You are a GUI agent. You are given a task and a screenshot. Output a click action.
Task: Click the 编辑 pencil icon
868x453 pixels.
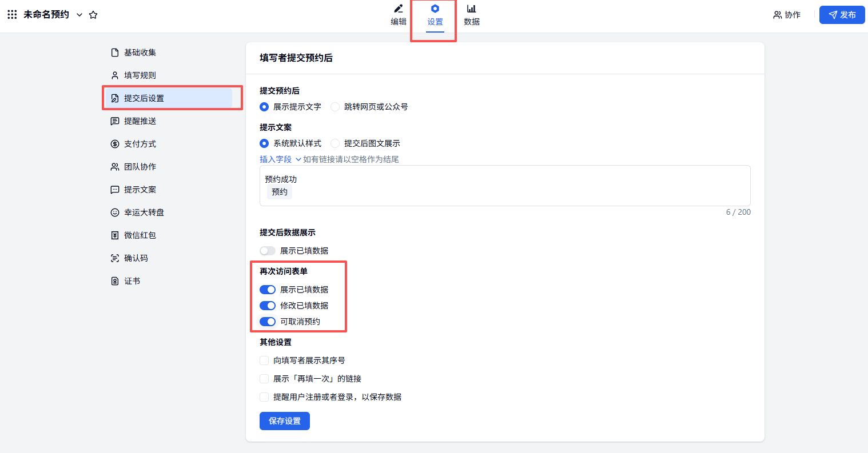point(399,9)
